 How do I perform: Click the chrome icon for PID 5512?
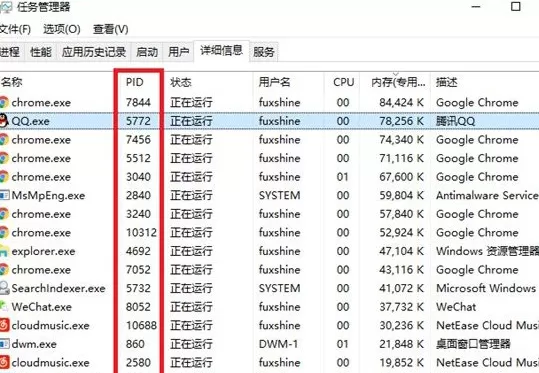tap(4, 158)
